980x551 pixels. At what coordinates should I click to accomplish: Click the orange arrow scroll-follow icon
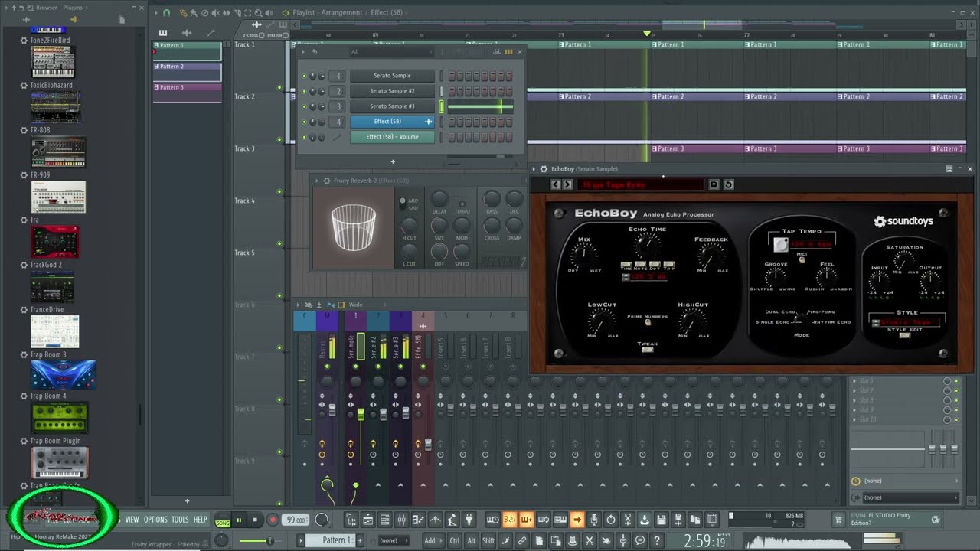[577, 520]
